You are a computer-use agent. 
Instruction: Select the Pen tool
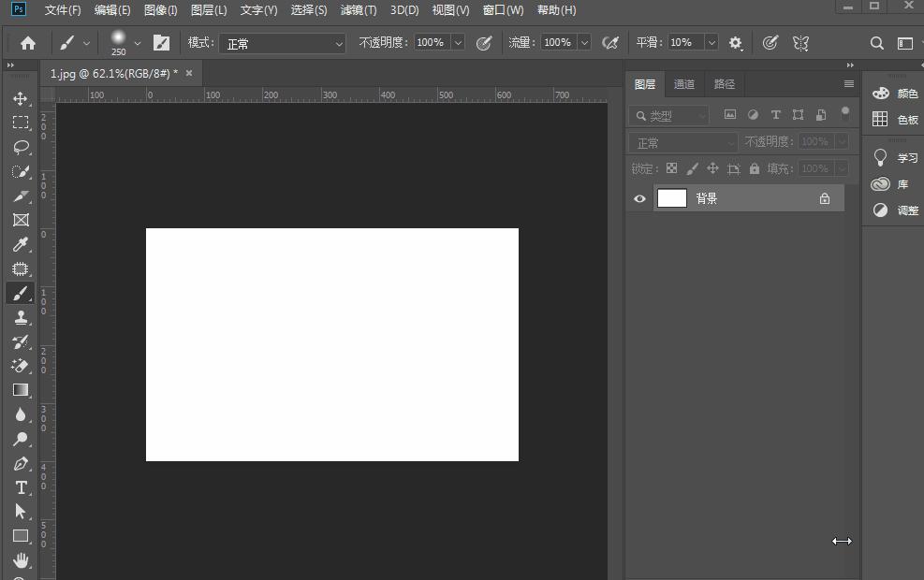(20, 463)
